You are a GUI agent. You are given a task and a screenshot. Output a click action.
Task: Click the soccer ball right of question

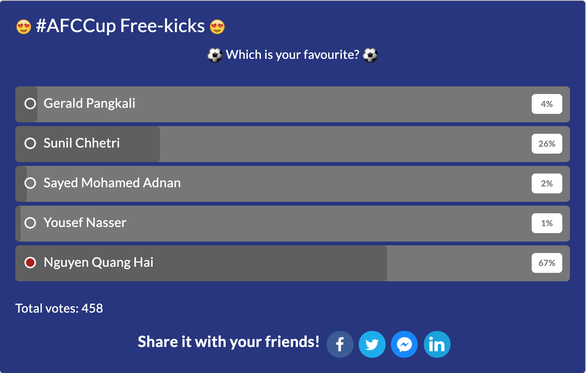tap(370, 55)
